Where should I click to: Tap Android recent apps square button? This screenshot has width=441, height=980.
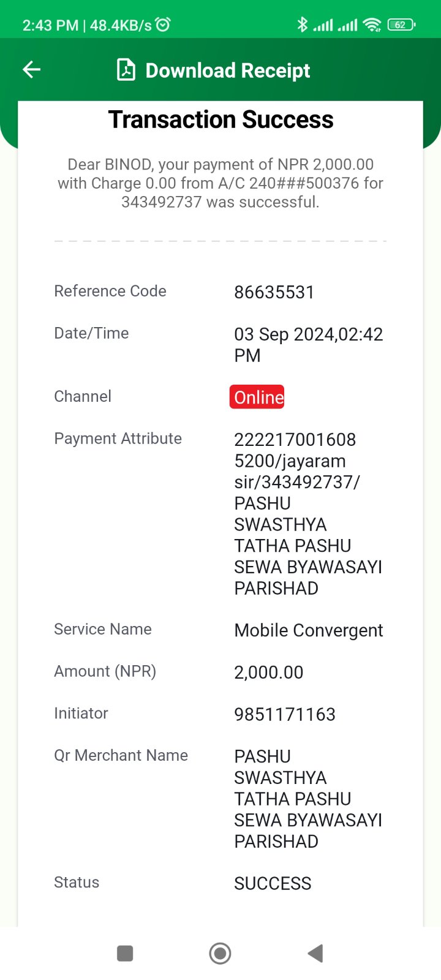tap(125, 953)
